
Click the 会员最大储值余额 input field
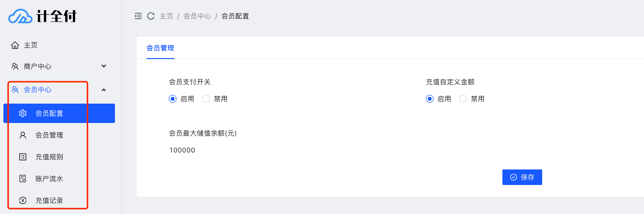click(x=291, y=150)
